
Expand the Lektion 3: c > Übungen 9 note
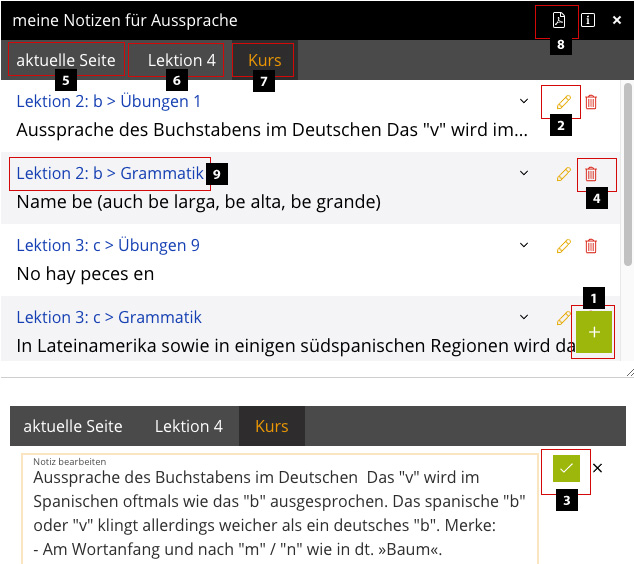click(x=524, y=245)
